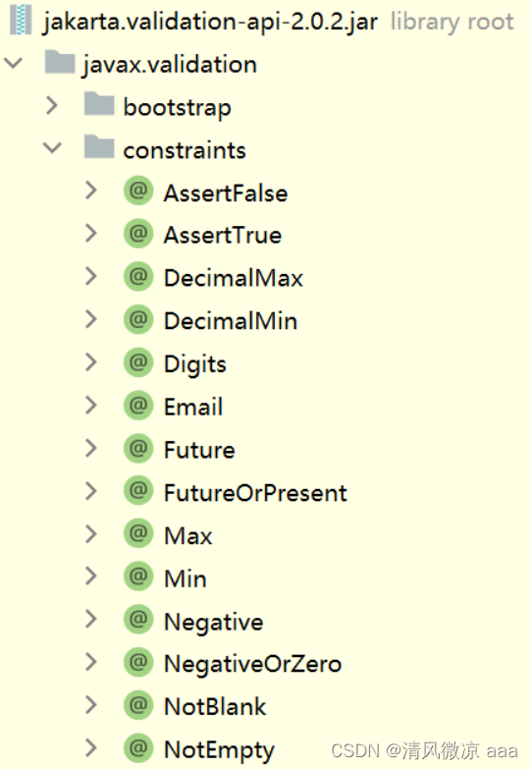This screenshot has width=532, height=769.
Task: Click the NotBlank annotation icon
Action: tap(138, 705)
